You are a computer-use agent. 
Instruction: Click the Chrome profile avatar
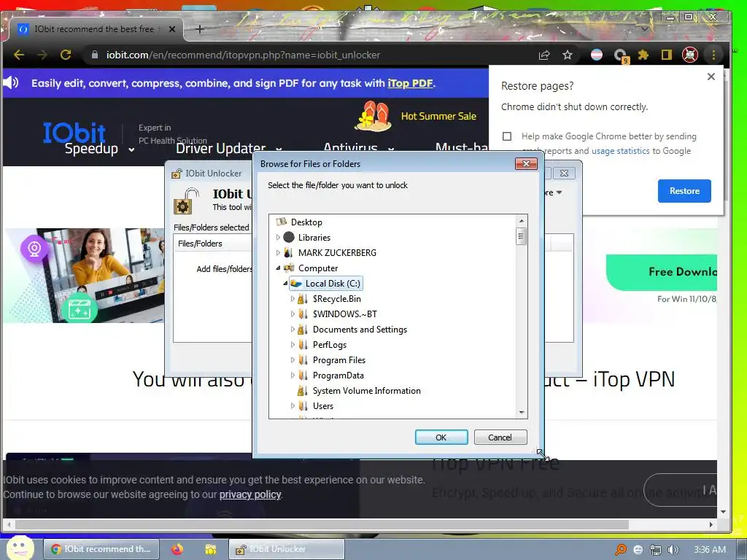click(690, 55)
